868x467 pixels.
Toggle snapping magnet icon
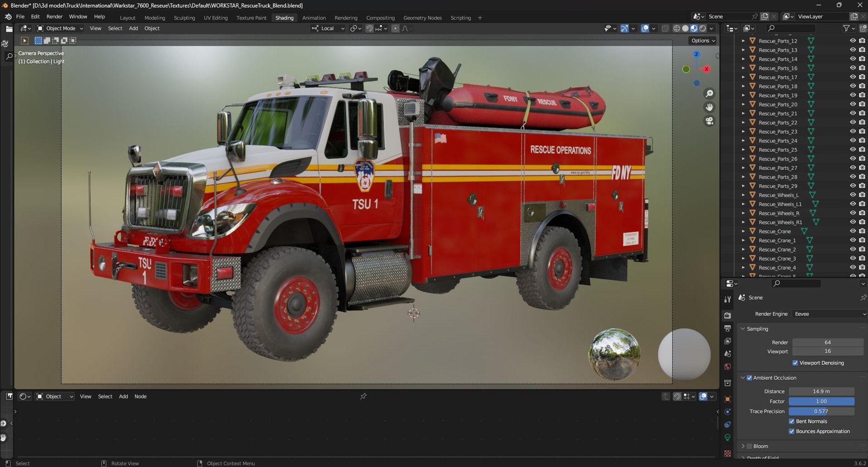369,28
